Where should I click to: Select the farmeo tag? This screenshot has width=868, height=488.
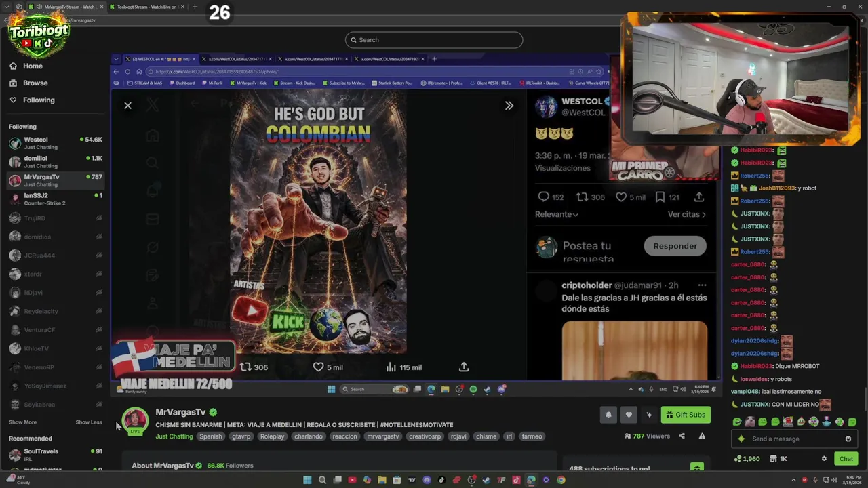pyautogui.click(x=532, y=436)
